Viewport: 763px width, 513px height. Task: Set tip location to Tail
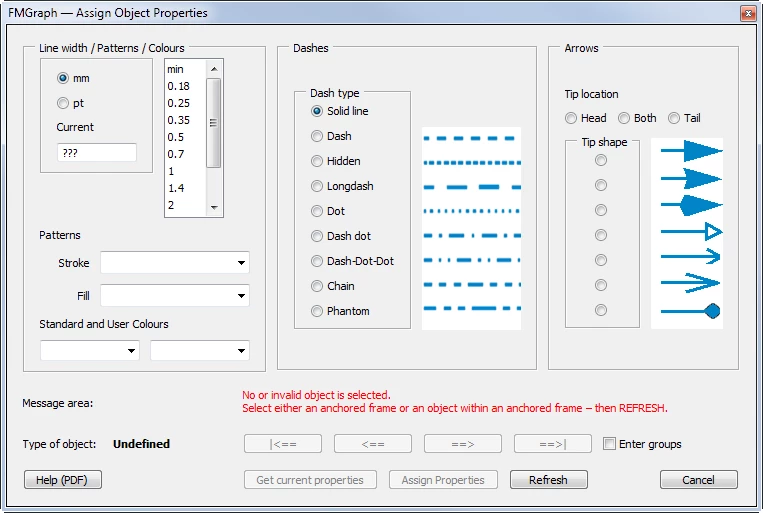tap(674, 118)
